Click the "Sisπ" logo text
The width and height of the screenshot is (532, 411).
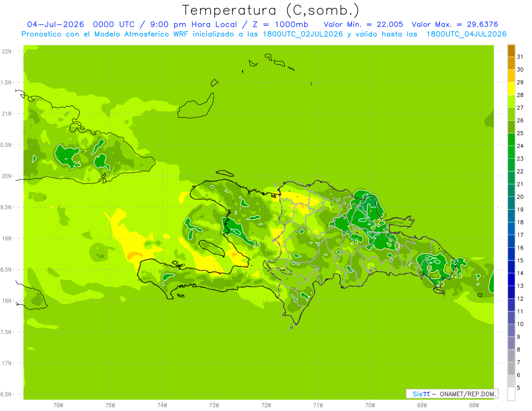pos(421,394)
